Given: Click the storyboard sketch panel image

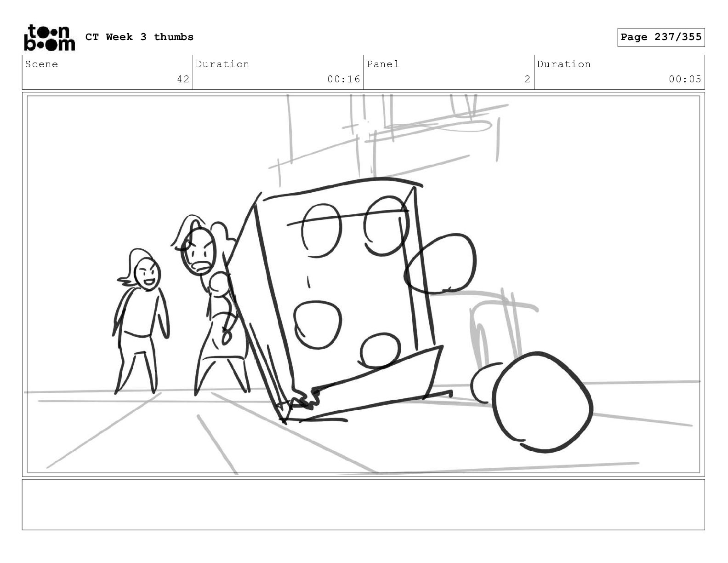Looking at the screenshot, I should (363, 284).
